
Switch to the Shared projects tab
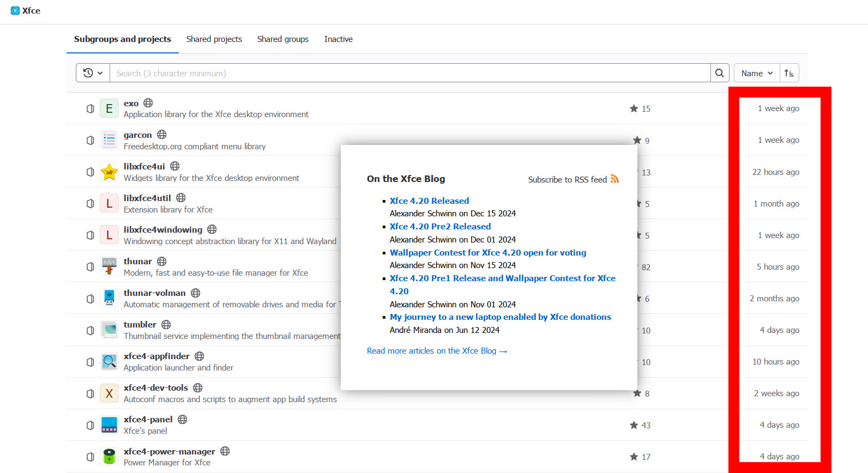click(214, 39)
